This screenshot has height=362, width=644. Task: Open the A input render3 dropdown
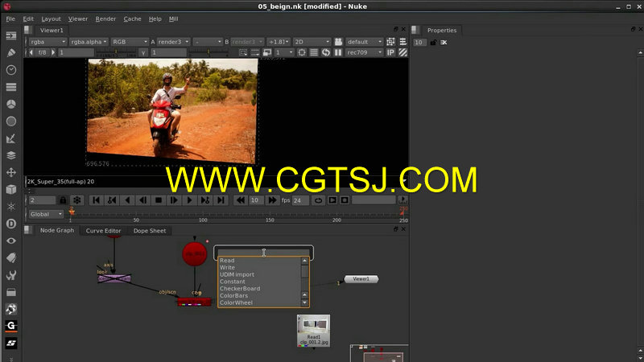point(173,42)
